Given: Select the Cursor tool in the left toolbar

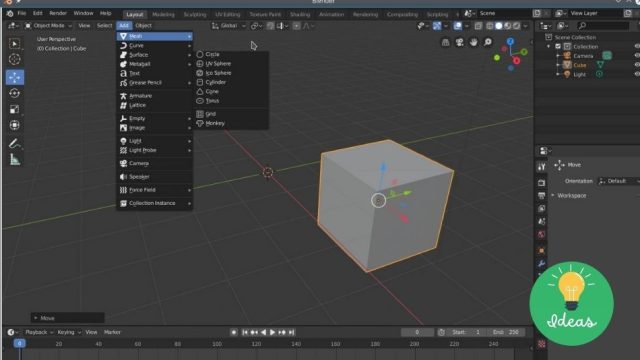Looking at the screenshot, I should [x=15, y=60].
